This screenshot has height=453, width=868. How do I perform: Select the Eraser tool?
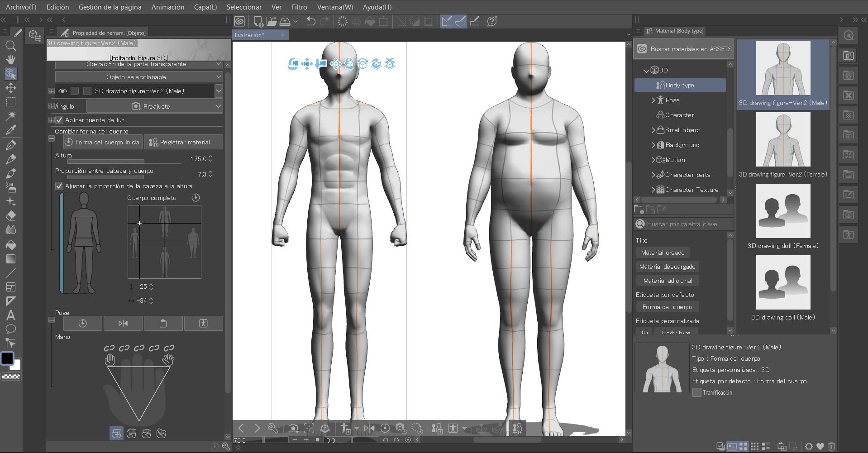click(10, 216)
